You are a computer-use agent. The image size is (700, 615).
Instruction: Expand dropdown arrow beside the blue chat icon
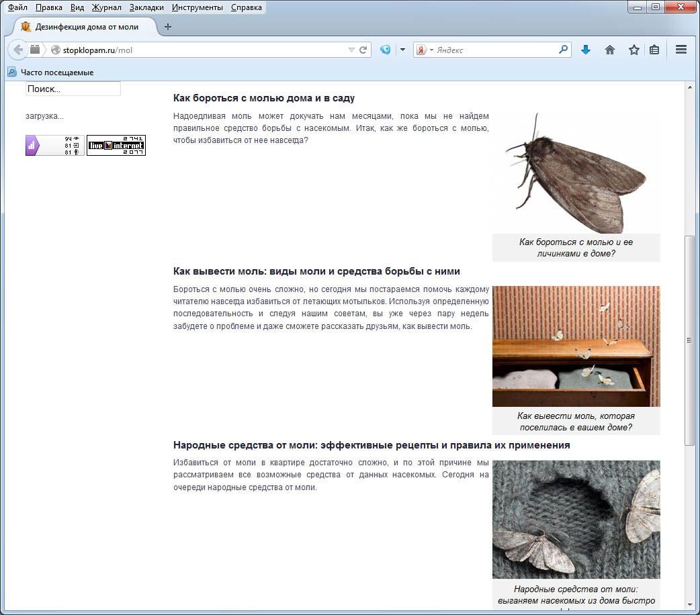click(402, 50)
